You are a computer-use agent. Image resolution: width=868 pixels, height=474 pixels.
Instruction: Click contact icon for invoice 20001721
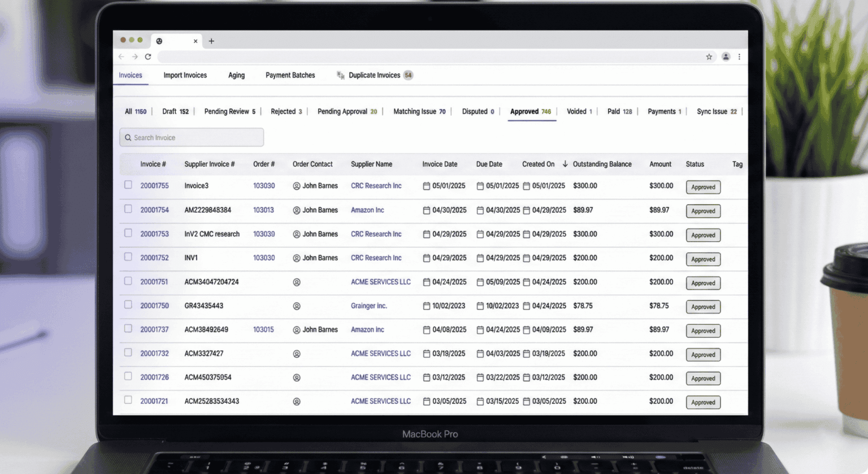pos(297,402)
